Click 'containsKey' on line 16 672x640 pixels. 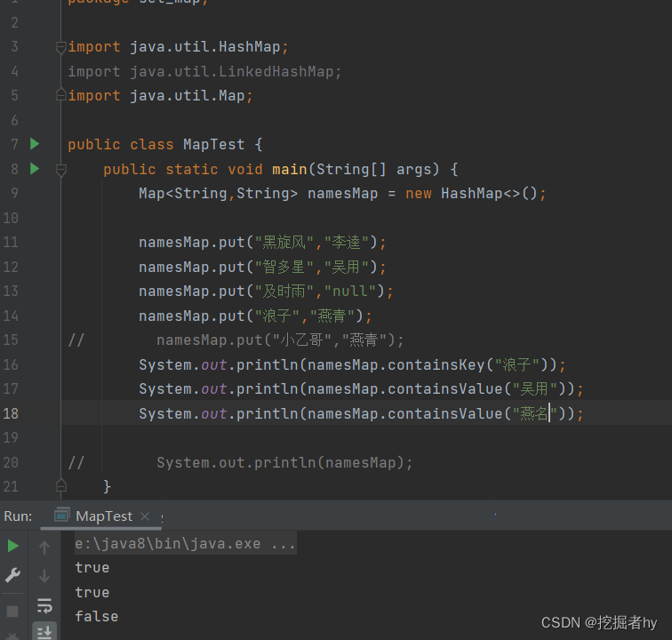coord(436,364)
